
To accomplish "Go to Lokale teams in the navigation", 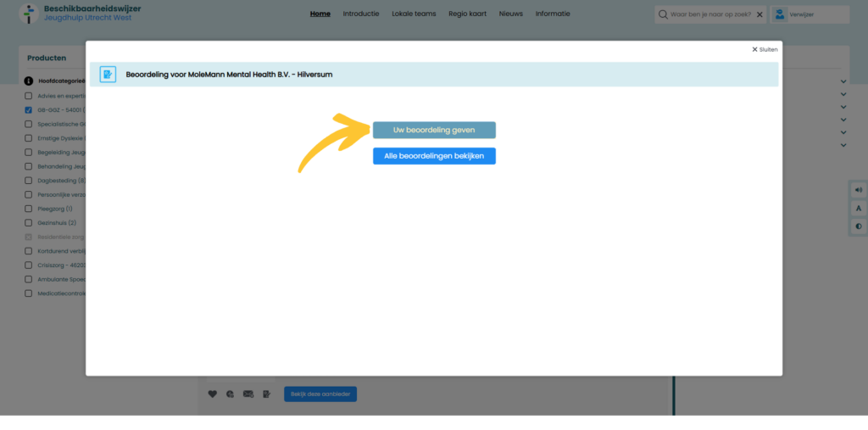I will pos(414,14).
